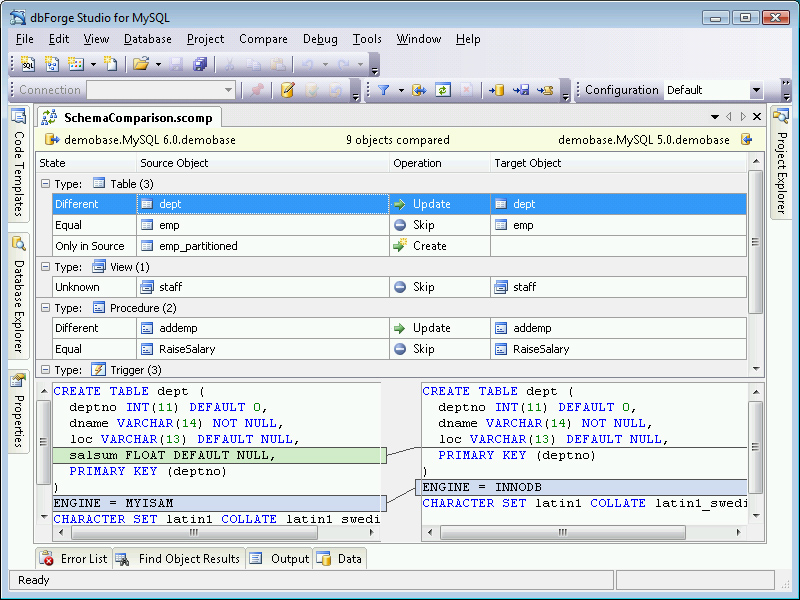Screen dimensions: 800x600
Task: Open the Project Explorer side panel
Action: tap(781, 162)
